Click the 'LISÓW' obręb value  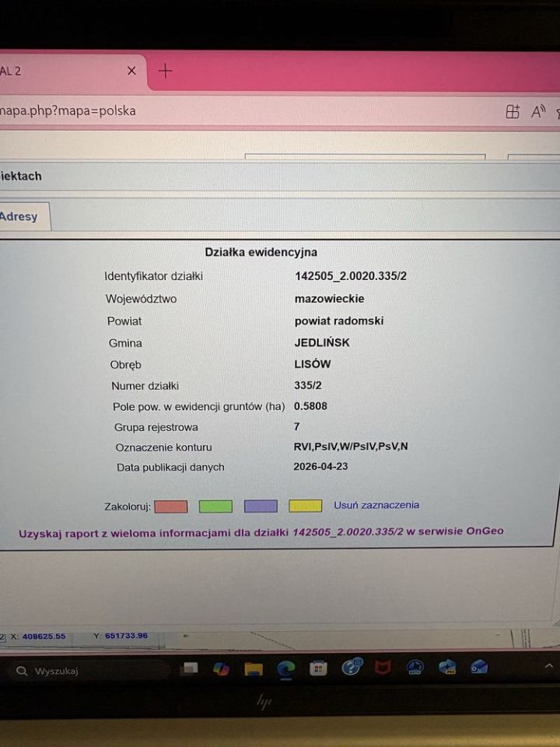pyautogui.click(x=313, y=364)
